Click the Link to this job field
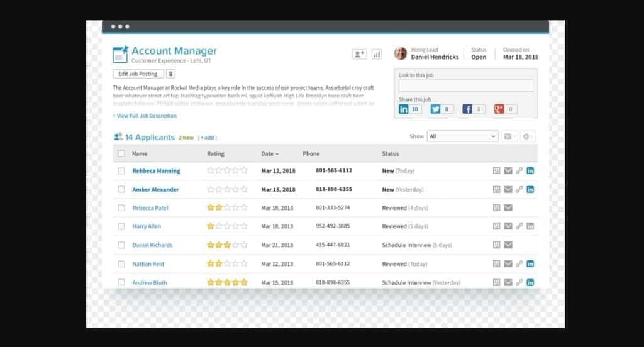 coord(466,85)
